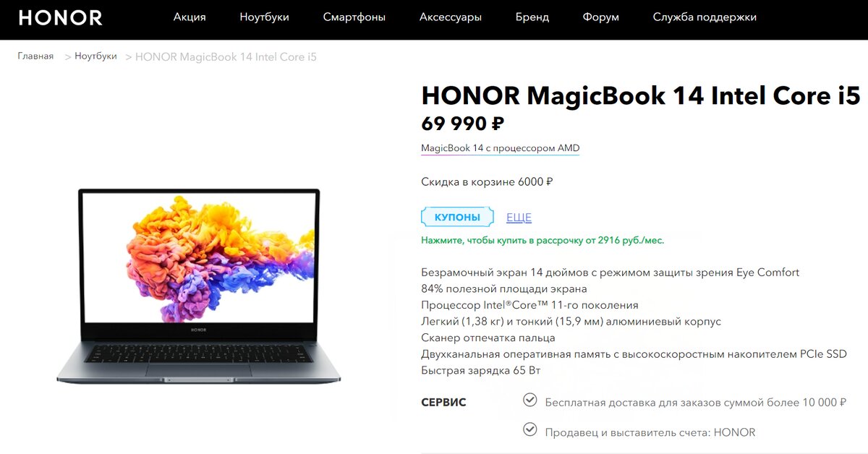Visit the Форум page
868x454 pixels.
click(601, 17)
